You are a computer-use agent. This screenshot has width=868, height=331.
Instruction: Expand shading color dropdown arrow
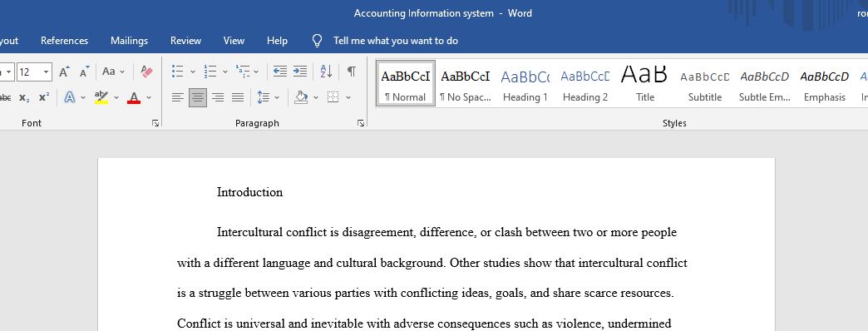click(x=316, y=97)
